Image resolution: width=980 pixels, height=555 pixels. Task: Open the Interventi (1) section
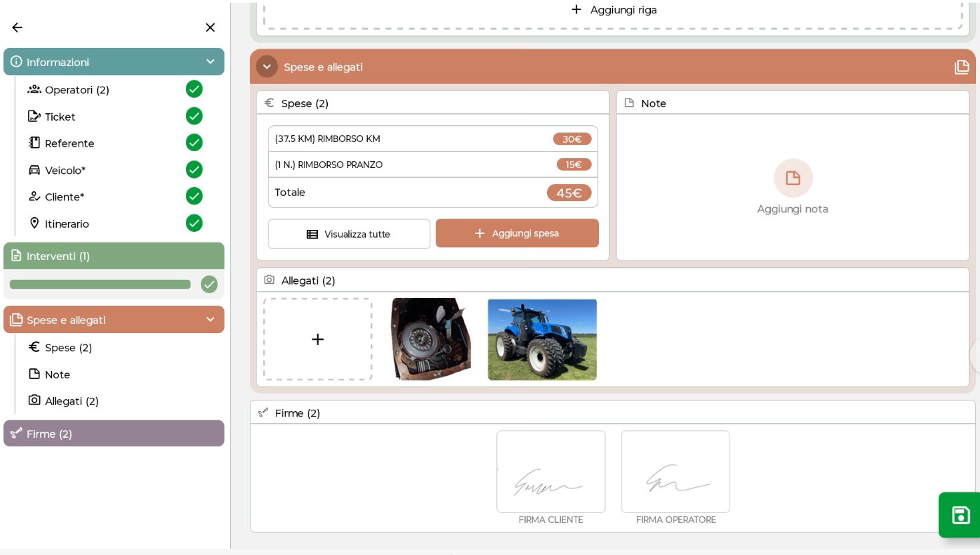(x=114, y=256)
